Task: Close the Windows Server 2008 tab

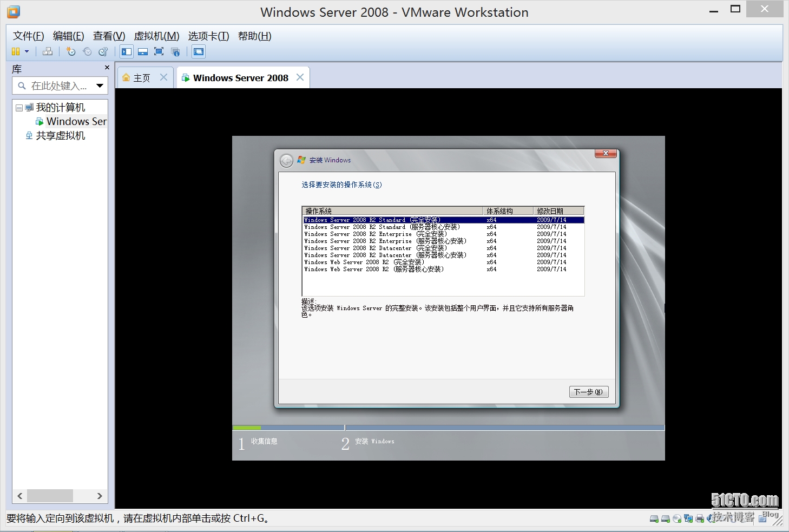Action: [300, 77]
